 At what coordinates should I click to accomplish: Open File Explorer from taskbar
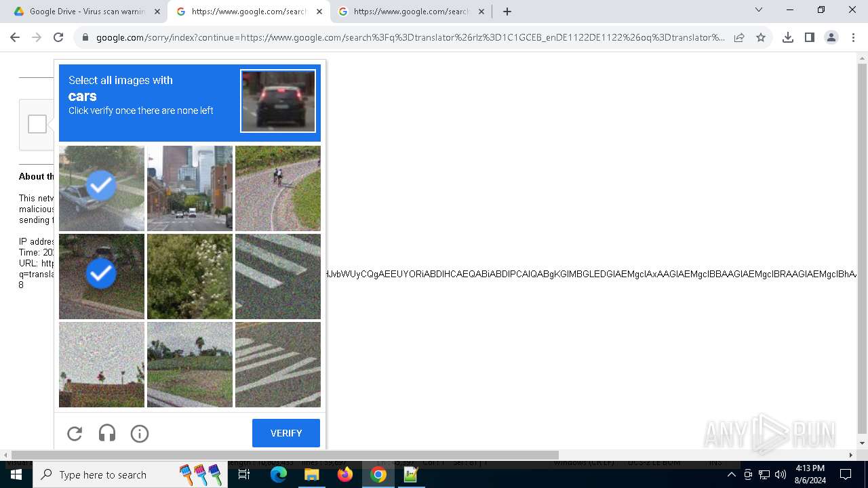311,474
